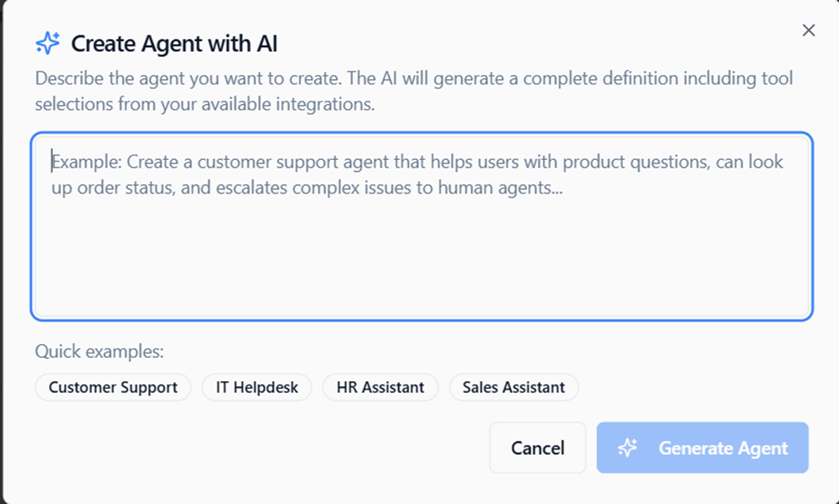Click the sparkle icon inside Generate Agent
Screen dimensions: 839x504
627,447
